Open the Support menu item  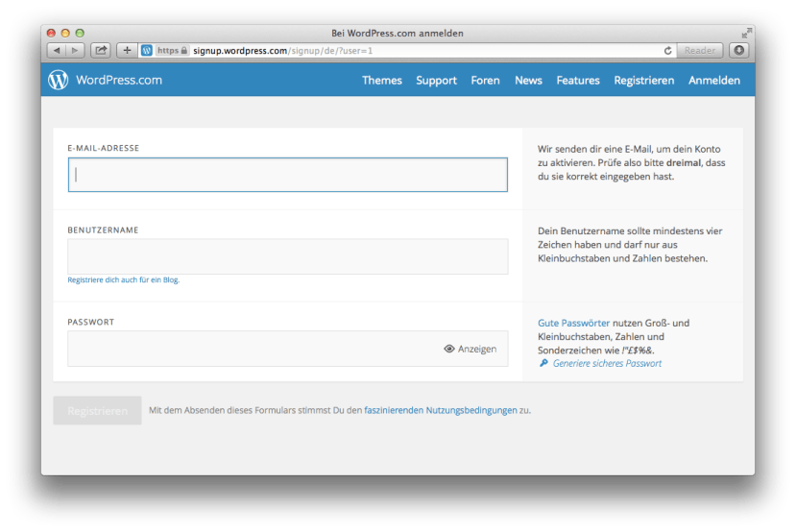436,81
